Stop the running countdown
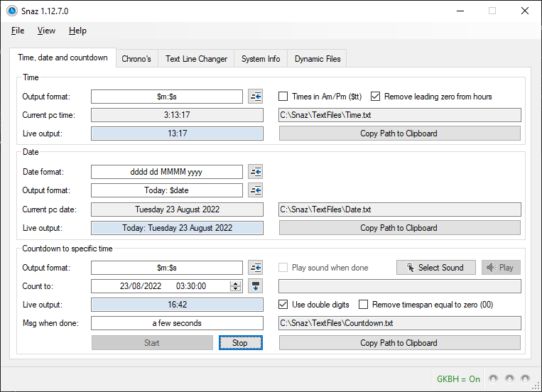This screenshot has width=542, height=392. 240,343
